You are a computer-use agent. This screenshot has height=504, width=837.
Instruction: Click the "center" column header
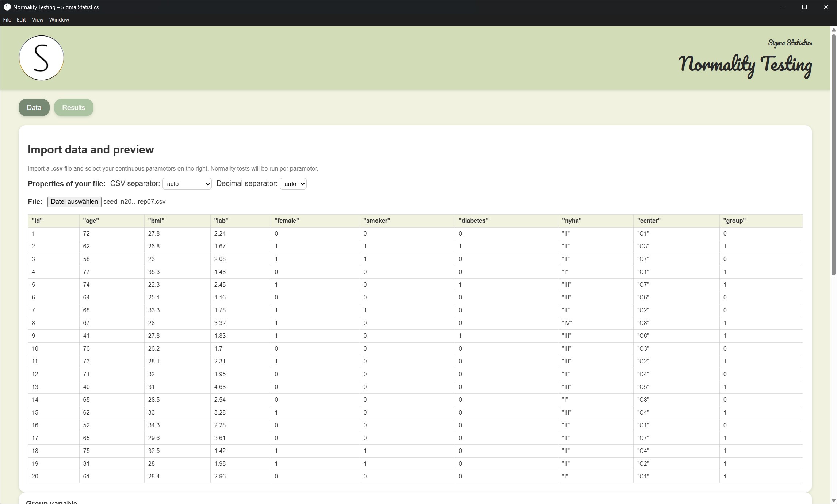pyautogui.click(x=676, y=221)
